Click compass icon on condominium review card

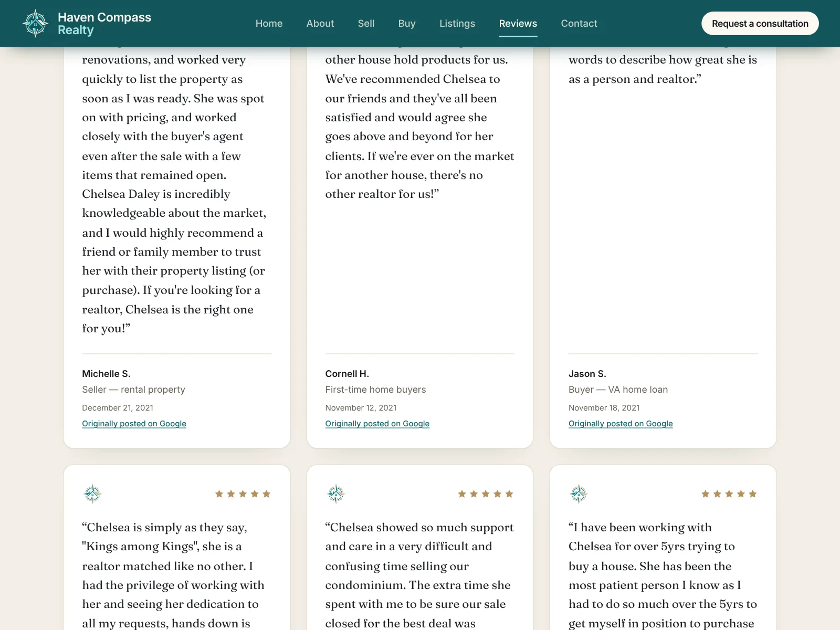coord(335,493)
